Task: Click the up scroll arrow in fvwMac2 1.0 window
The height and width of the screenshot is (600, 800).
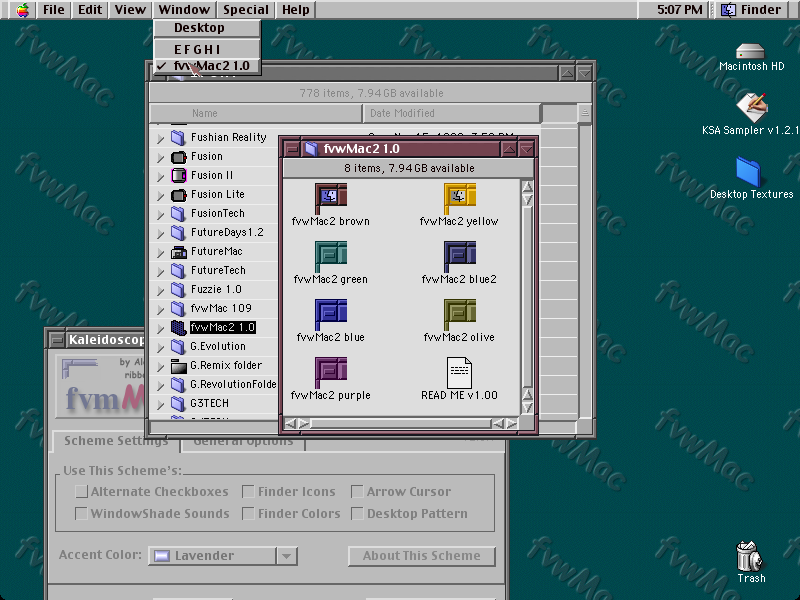Action: (527, 187)
